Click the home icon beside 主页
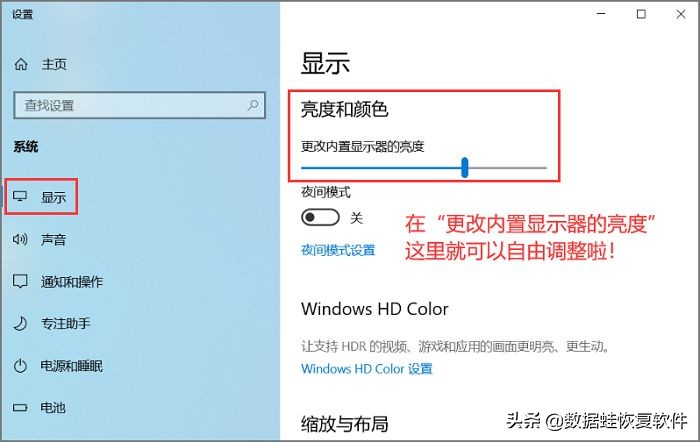700x442 pixels. pyautogui.click(x=21, y=64)
